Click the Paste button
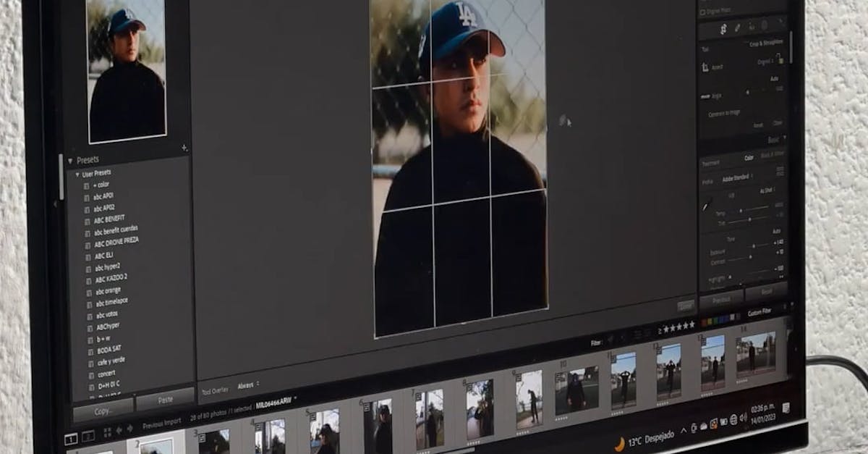The image size is (868, 454). click(x=166, y=399)
